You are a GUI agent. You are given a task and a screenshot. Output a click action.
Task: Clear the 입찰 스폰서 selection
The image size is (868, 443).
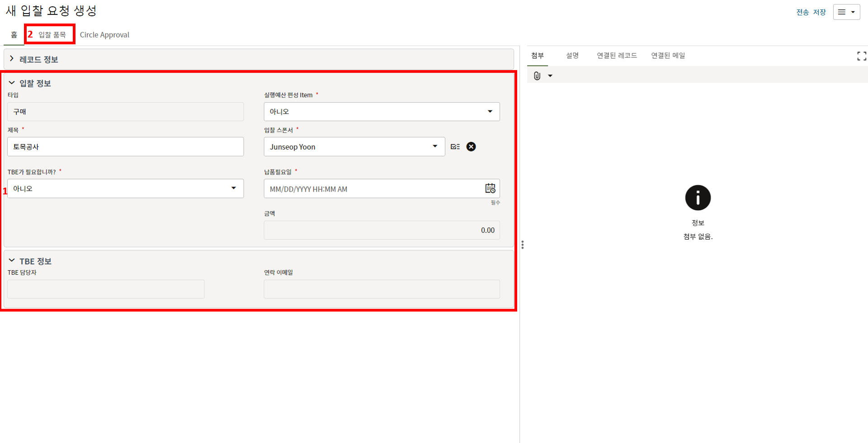(471, 146)
